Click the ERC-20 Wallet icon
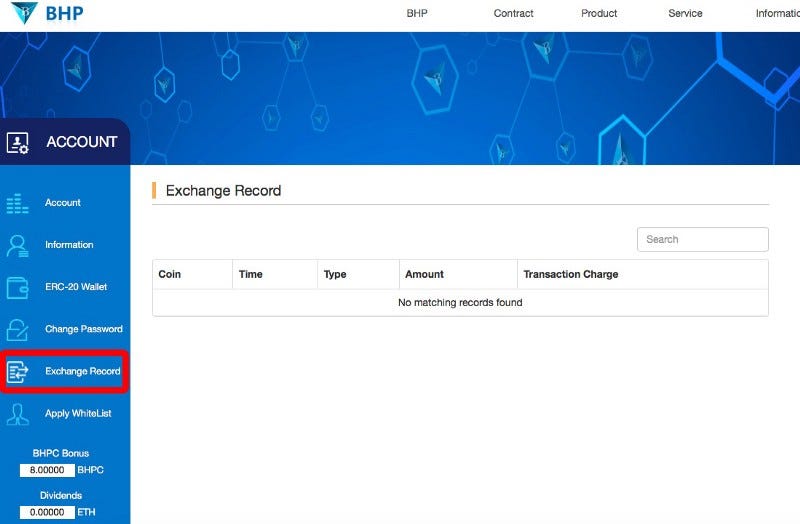 (x=17, y=287)
